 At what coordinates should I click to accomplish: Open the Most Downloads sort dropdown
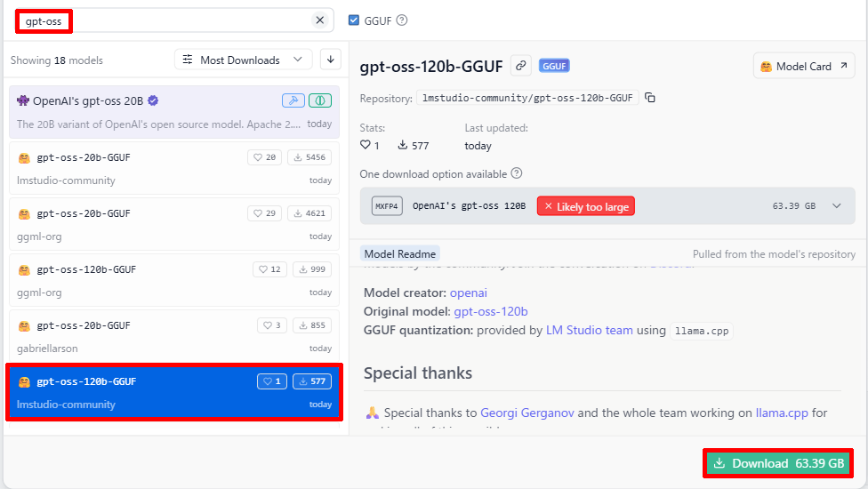(x=243, y=60)
